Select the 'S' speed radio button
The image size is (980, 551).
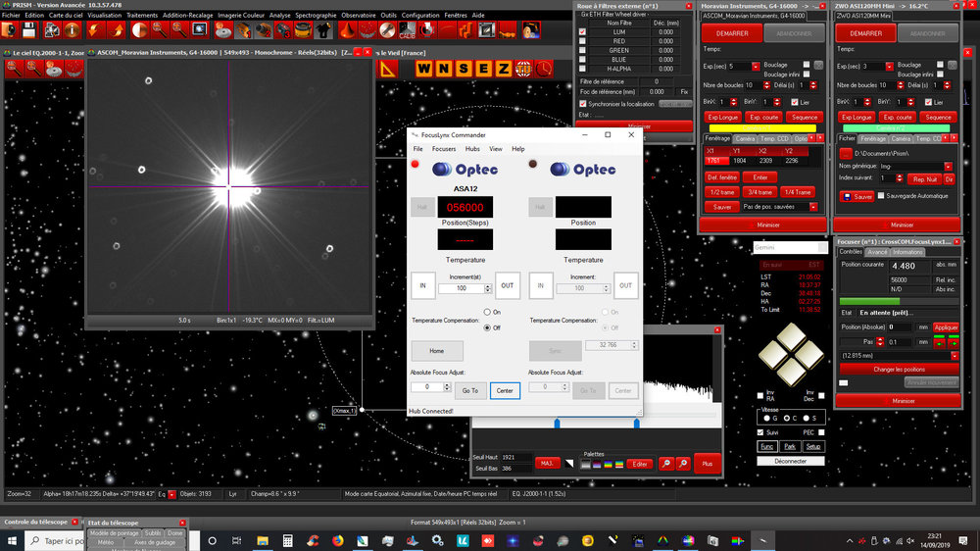[807, 418]
